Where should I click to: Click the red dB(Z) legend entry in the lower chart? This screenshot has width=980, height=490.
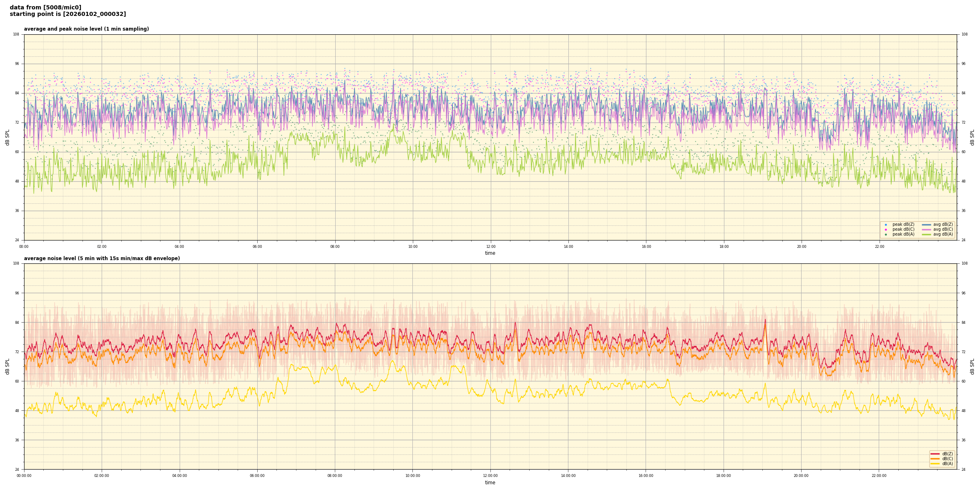(x=935, y=454)
